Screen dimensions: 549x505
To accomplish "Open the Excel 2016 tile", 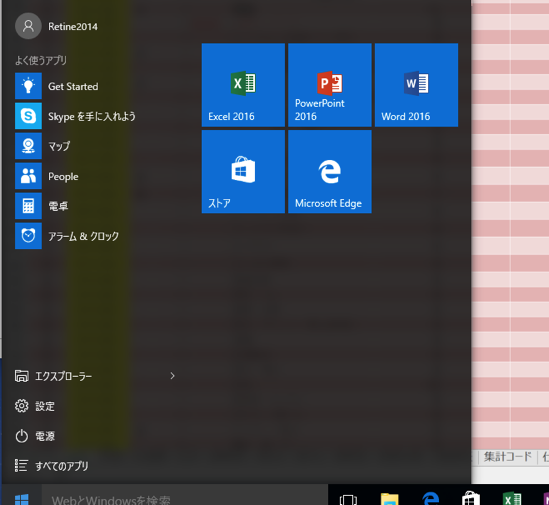I will point(243,85).
